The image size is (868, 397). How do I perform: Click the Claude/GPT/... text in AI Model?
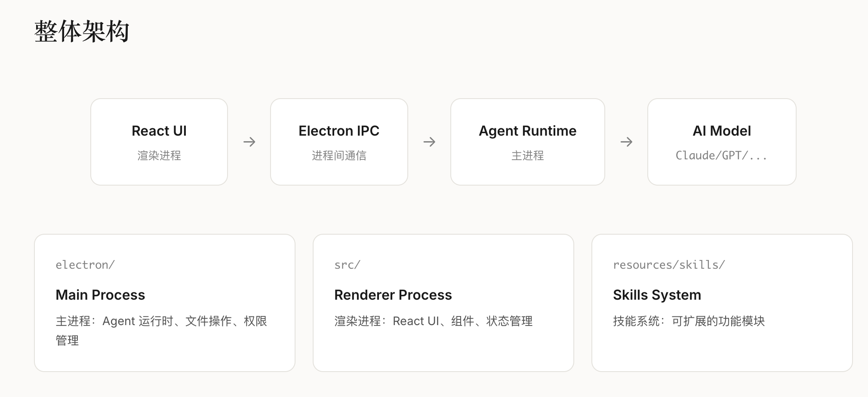(721, 155)
